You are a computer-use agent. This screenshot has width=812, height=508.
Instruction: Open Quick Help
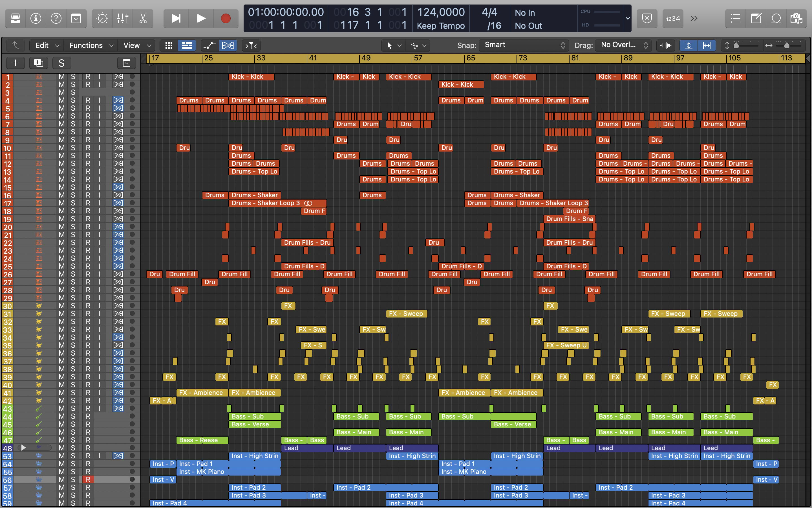click(56, 18)
